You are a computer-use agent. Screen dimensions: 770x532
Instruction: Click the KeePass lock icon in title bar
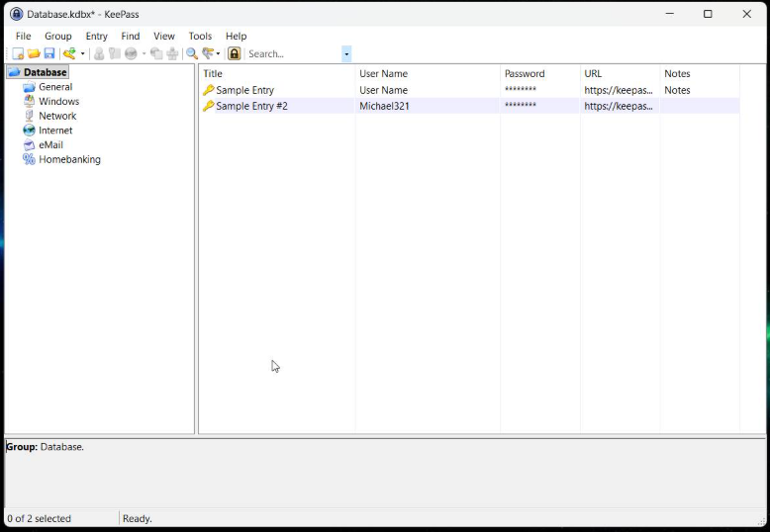[x=16, y=14]
